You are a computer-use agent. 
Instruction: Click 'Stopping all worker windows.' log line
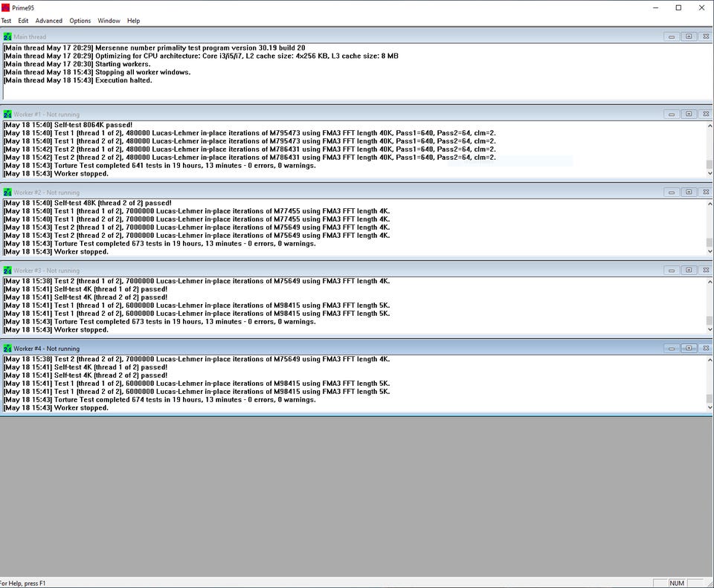(x=97, y=72)
